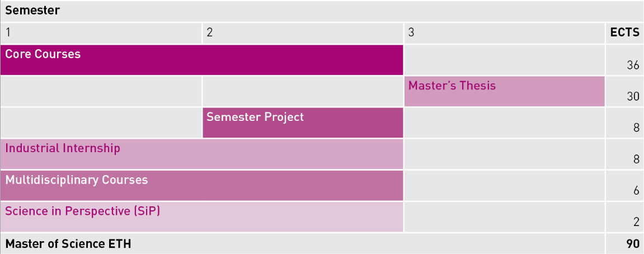Click the Core Courses bar

pyautogui.click(x=201, y=60)
